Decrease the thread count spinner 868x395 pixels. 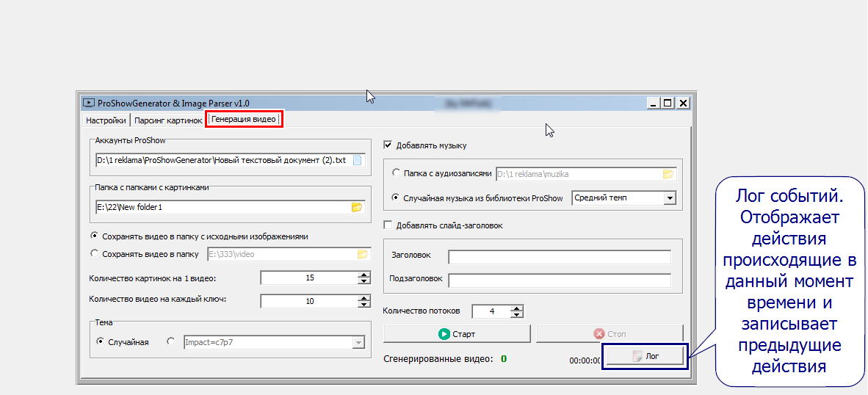coord(516,315)
